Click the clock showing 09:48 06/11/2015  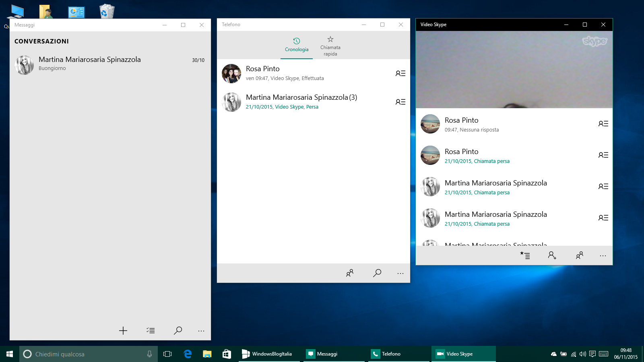click(626, 354)
